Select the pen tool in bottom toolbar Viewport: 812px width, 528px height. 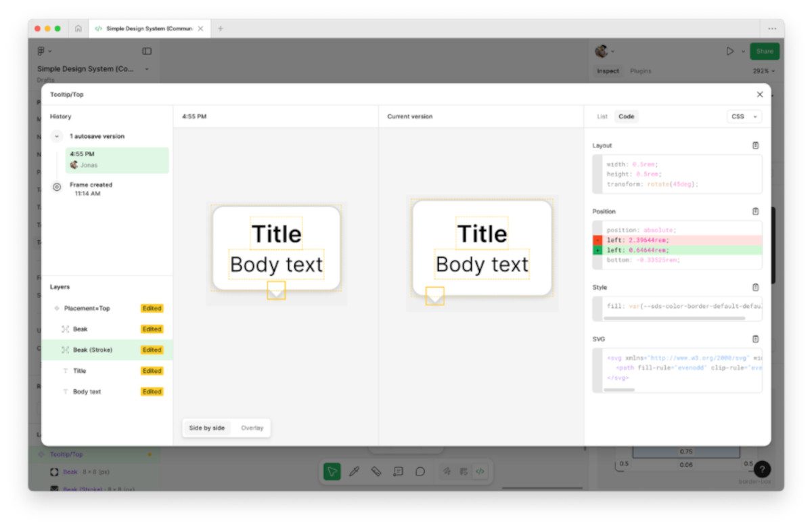coord(354,472)
